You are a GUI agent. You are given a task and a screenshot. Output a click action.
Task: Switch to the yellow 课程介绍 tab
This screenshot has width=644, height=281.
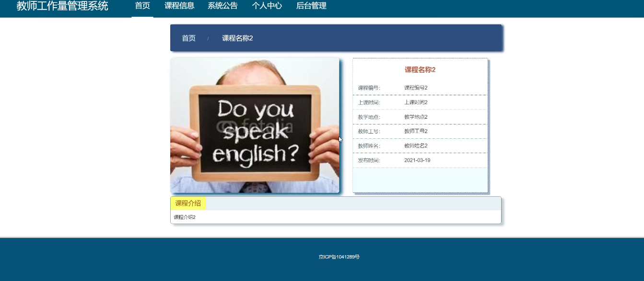tap(188, 203)
